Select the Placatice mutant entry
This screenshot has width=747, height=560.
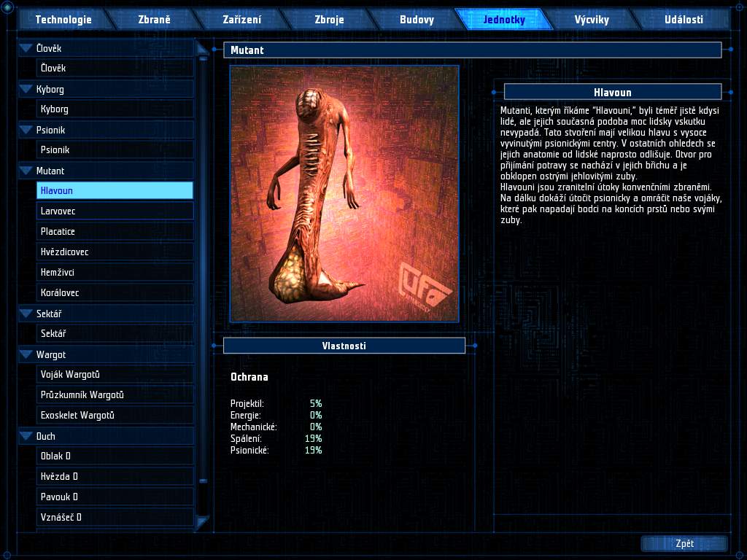[x=115, y=231]
